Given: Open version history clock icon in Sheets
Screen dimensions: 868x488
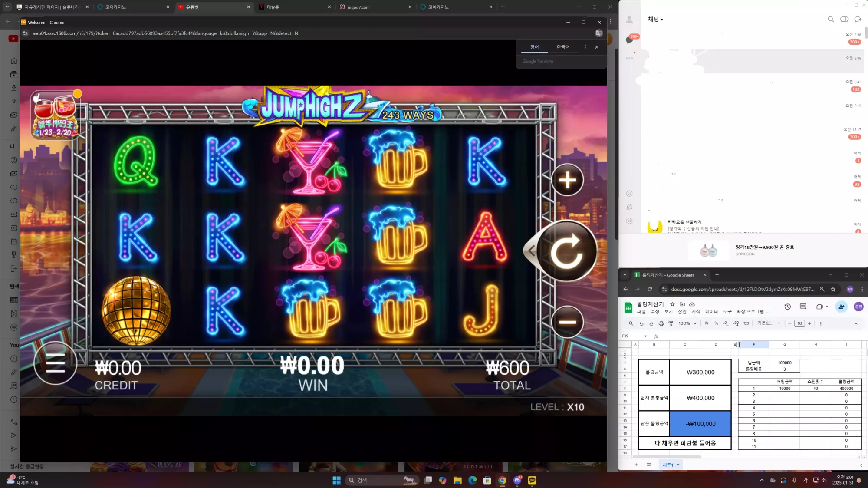Looking at the screenshot, I should (788, 307).
